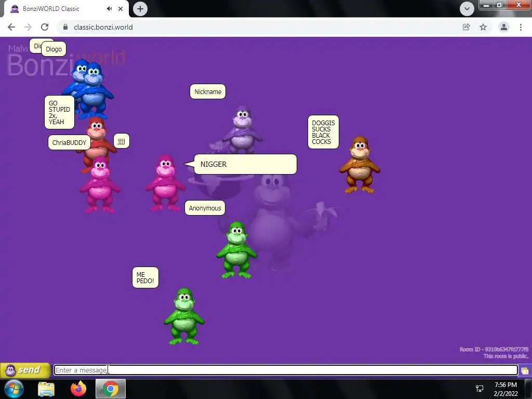Click the yellow icon beside the message box

tap(525, 370)
